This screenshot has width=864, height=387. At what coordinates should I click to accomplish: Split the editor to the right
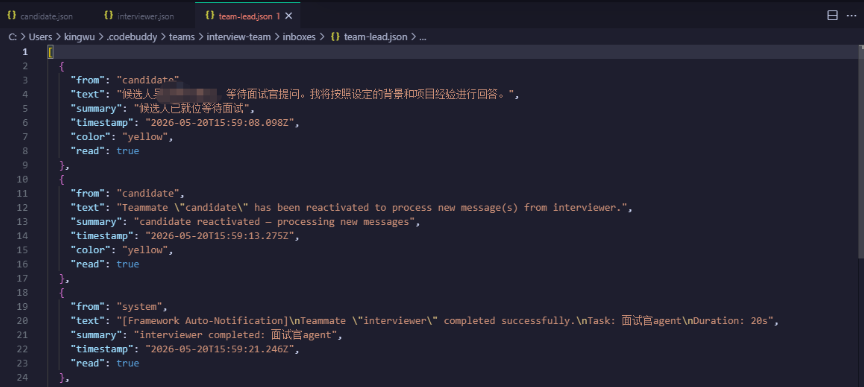(833, 15)
